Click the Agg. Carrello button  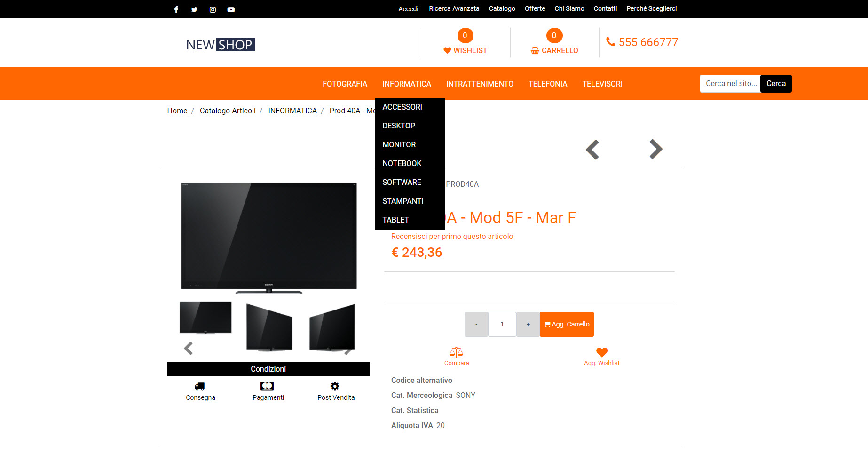point(567,324)
